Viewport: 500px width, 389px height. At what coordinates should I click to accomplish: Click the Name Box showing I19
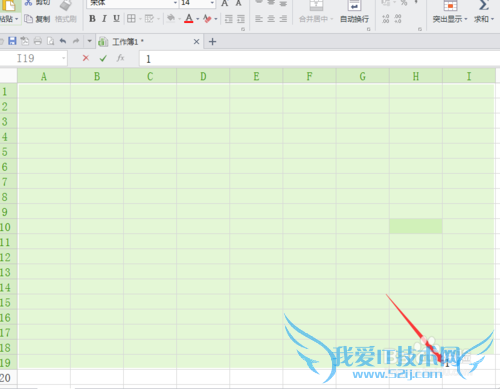[33, 58]
